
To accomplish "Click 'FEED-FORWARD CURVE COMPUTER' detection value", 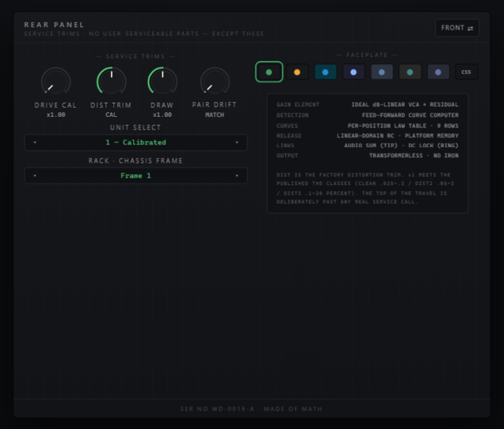I will point(410,115).
